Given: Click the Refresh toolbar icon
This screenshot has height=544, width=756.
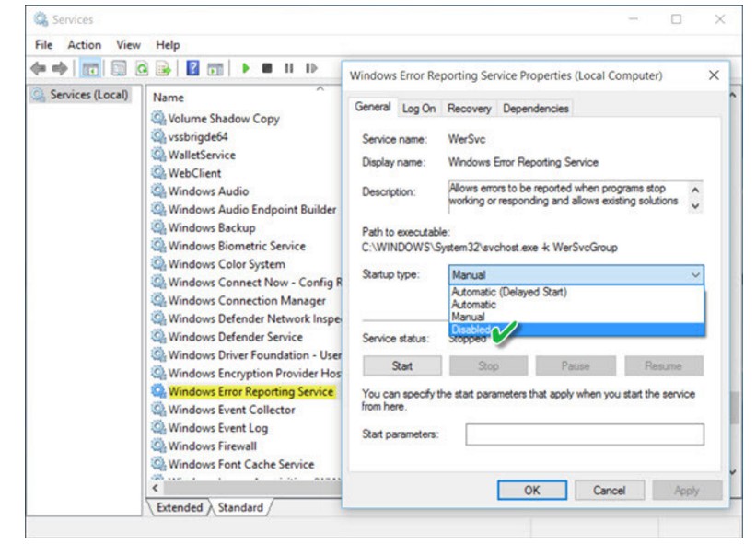Looking at the screenshot, I should [x=142, y=68].
